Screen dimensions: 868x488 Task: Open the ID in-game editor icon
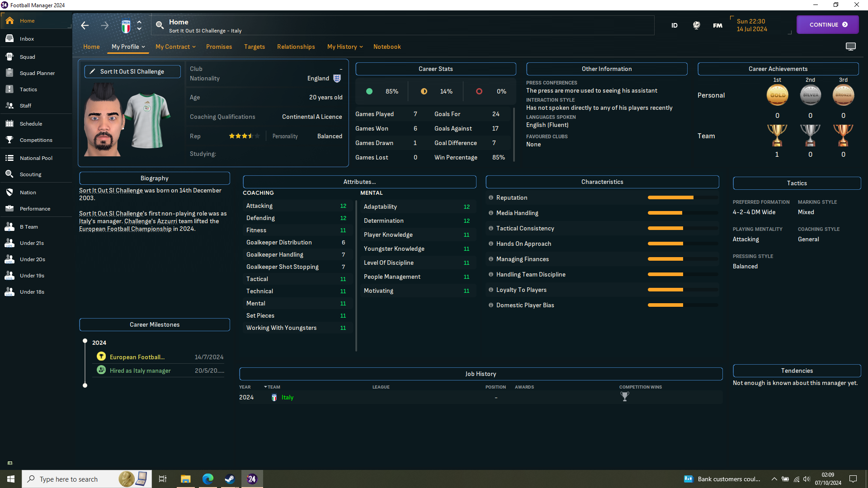pyautogui.click(x=675, y=25)
